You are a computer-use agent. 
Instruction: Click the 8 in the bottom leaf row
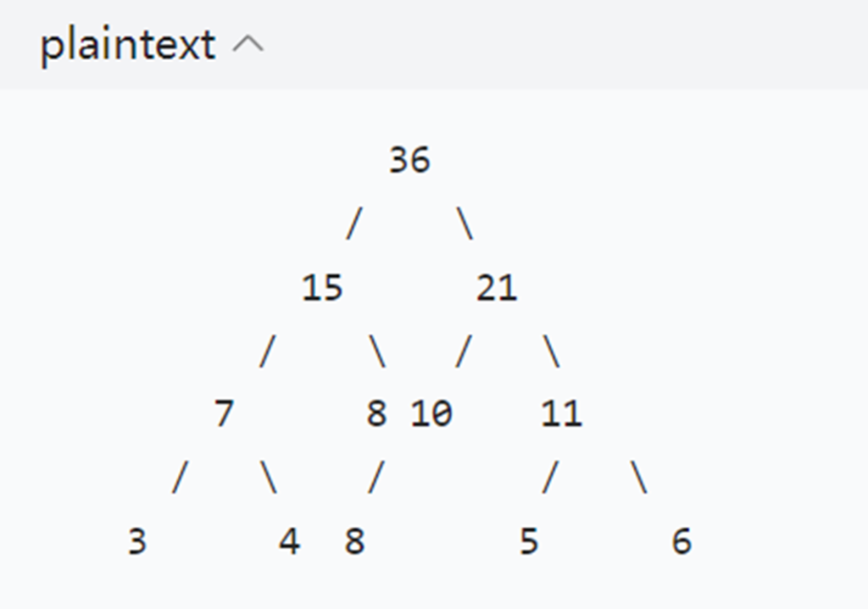click(x=355, y=541)
